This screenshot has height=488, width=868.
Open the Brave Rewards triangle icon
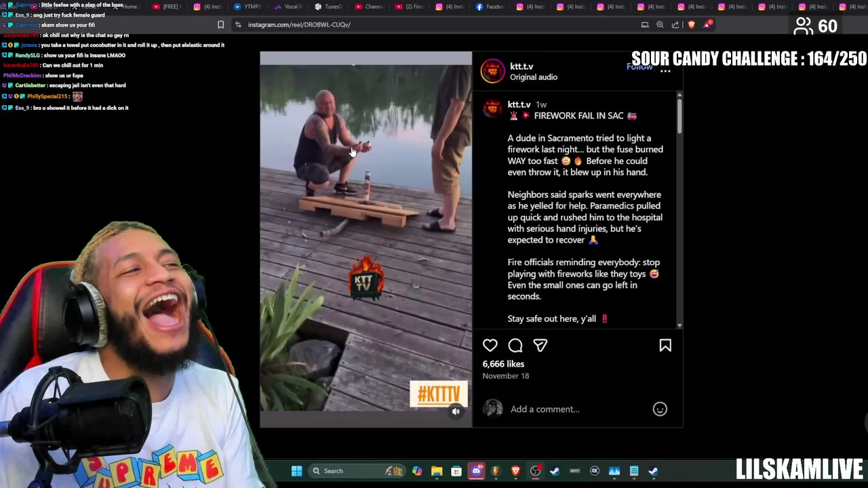[x=708, y=24]
